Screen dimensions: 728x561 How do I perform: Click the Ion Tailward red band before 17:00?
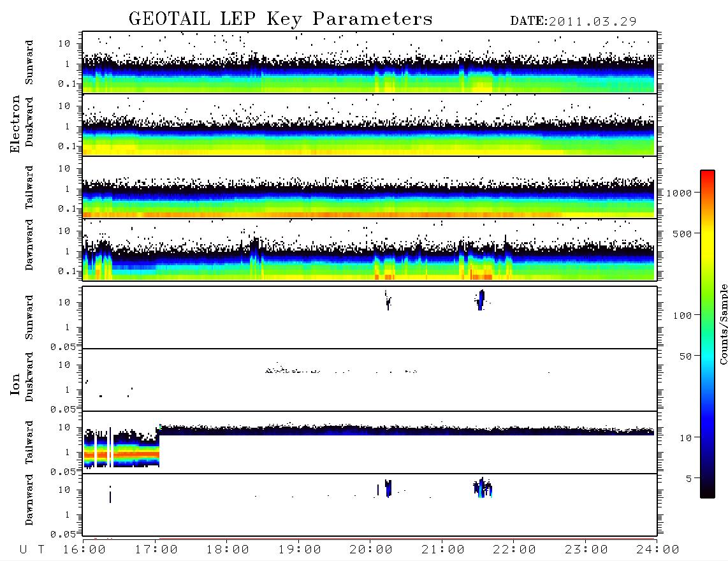(122, 453)
